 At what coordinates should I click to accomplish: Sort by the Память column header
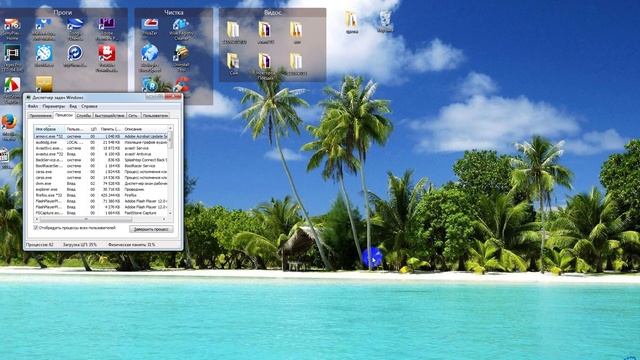111,129
